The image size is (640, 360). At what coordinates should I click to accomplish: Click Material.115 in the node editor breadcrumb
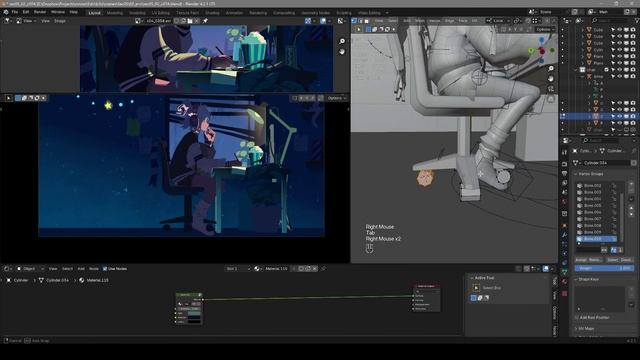97,280
